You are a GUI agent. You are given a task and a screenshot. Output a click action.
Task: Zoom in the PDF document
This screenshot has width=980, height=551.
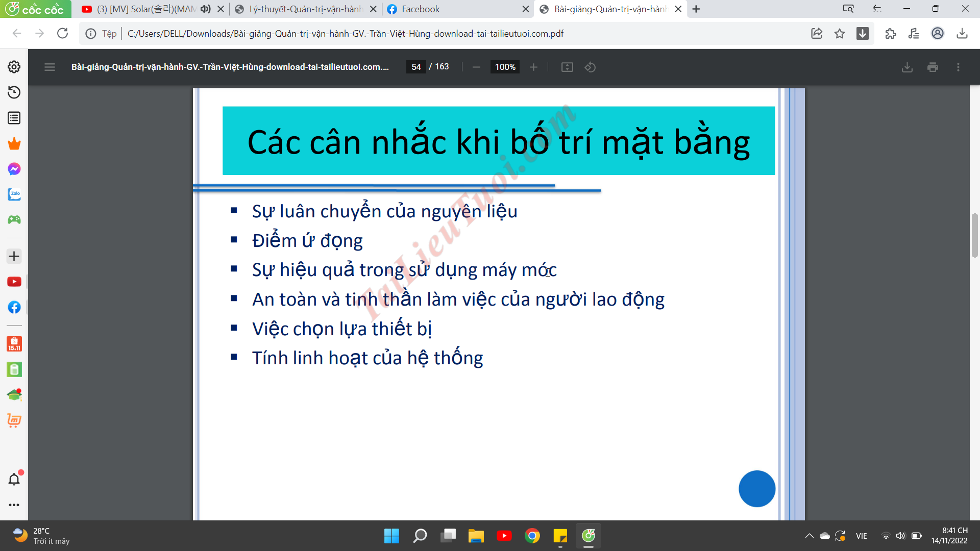[x=533, y=67]
